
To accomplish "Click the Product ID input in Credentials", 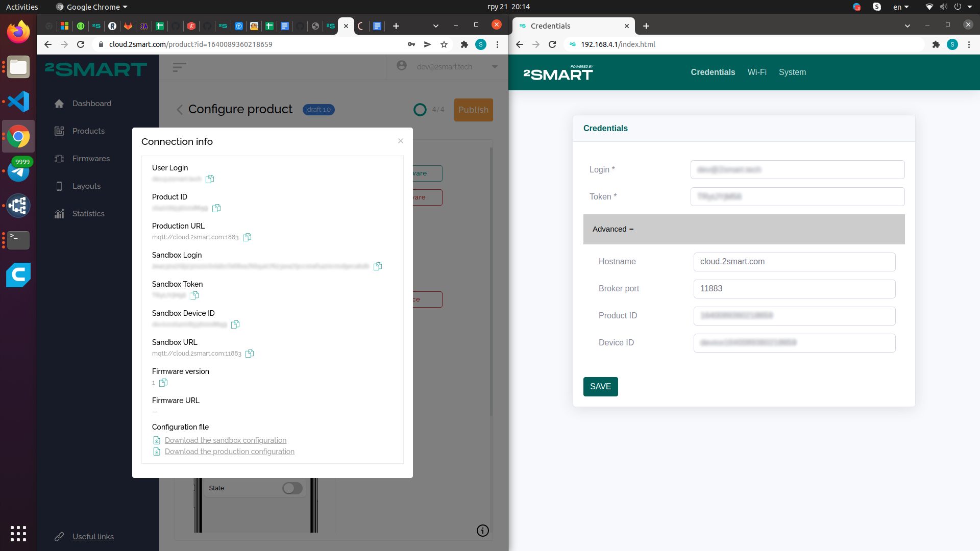I will point(794,316).
